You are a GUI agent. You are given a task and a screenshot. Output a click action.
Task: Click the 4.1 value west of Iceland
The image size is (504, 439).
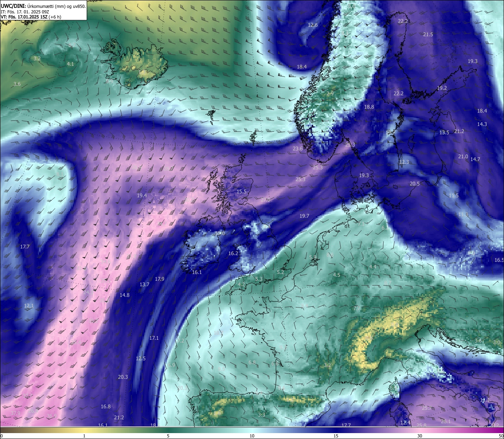point(70,63)
